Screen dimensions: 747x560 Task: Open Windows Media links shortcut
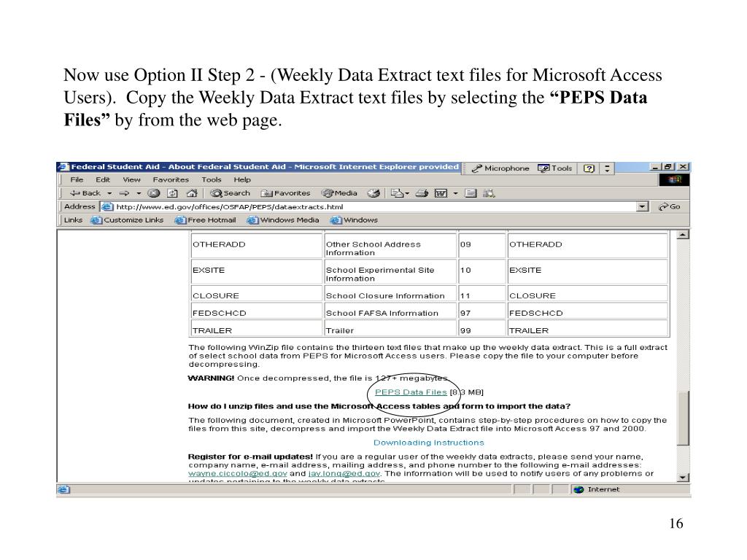click(x=283, y=220)
